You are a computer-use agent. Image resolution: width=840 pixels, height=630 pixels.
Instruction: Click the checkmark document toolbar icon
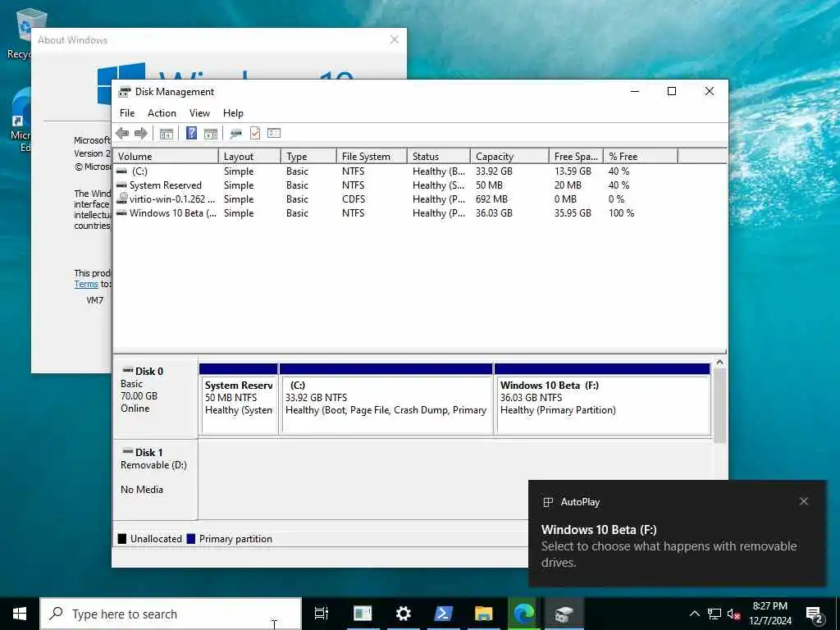point(255,134)
